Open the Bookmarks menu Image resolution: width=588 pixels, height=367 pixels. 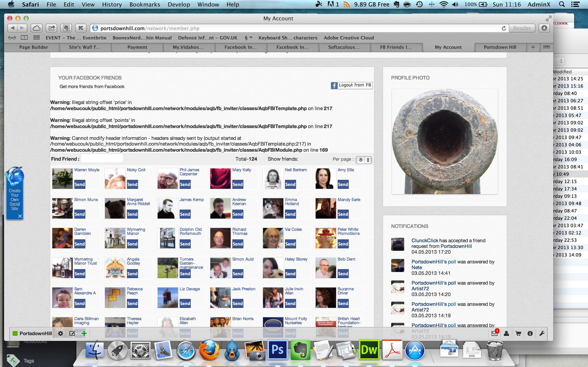point(145,4)
